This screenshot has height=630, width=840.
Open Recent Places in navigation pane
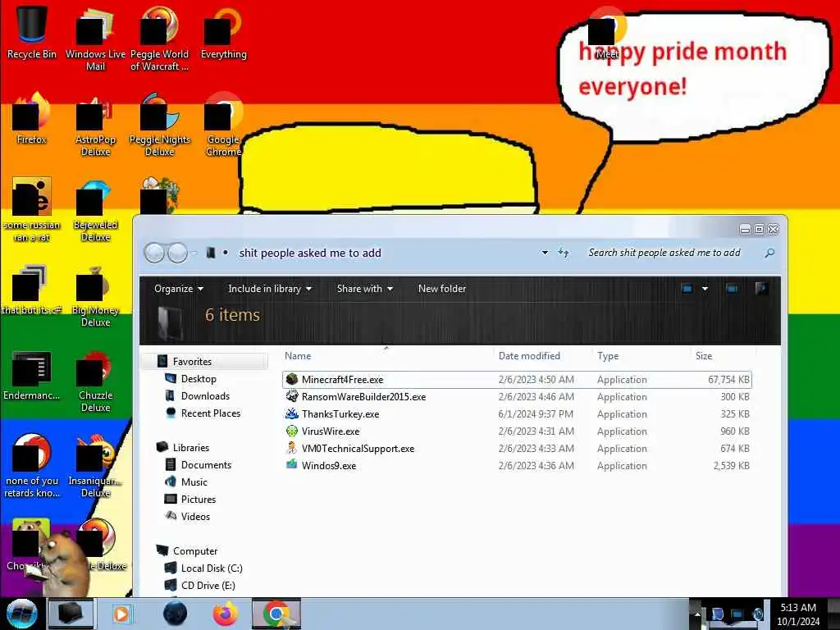[x=211, y=413]
